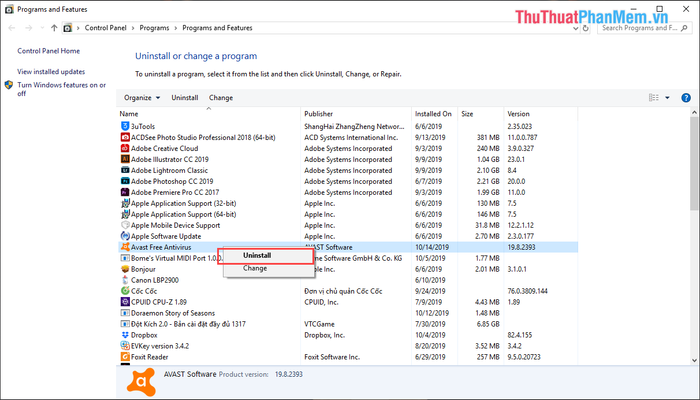This screenshot has height=400, width=700.
Task: Expand the view options dropdown arrow
Action: [667, 98]
